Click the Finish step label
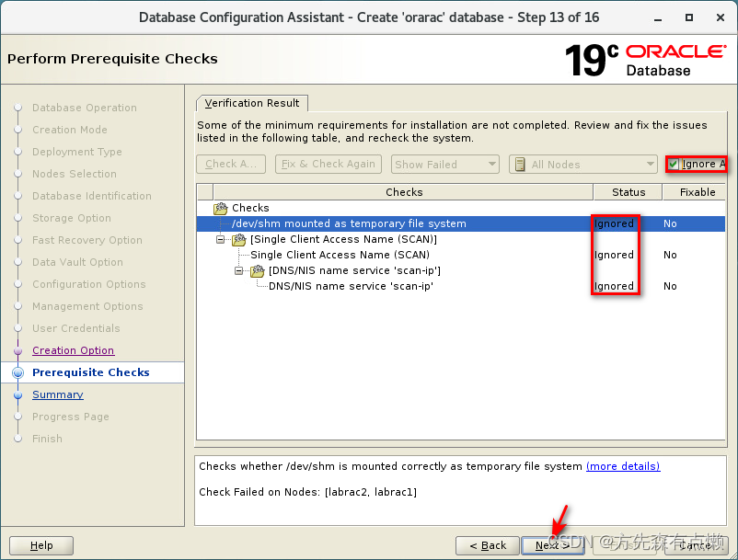The image size is (738, 560). [47, 439]
